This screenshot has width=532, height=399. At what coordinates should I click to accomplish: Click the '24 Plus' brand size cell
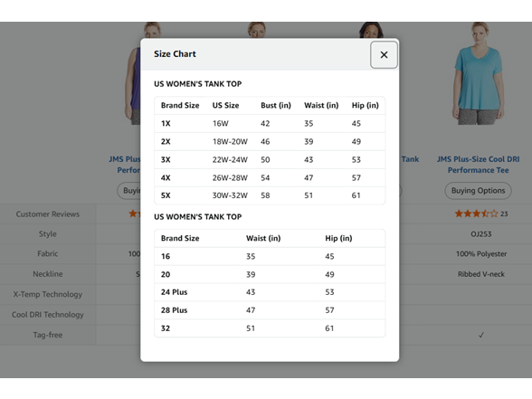click(x=174, y=292)
